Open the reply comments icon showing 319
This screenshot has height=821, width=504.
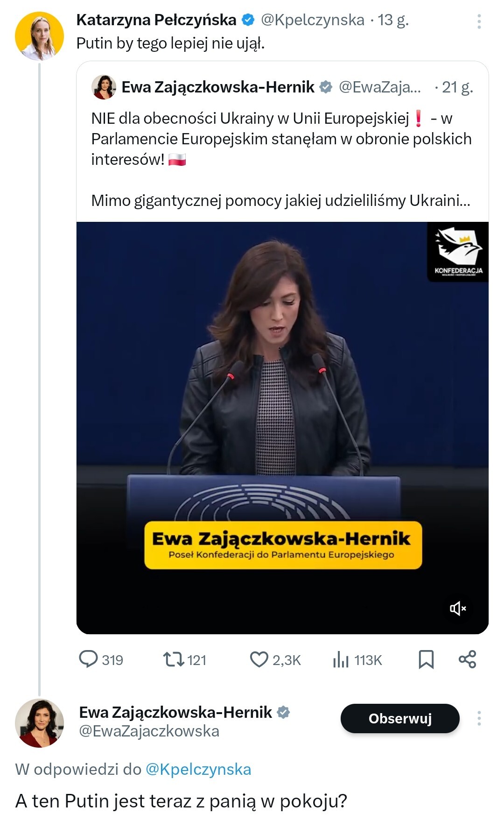point(88,659)
